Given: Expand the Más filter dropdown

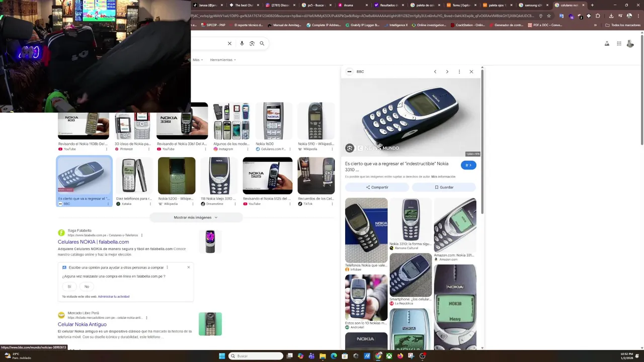Looking at the screenshot, I should [x=198, y=60].
